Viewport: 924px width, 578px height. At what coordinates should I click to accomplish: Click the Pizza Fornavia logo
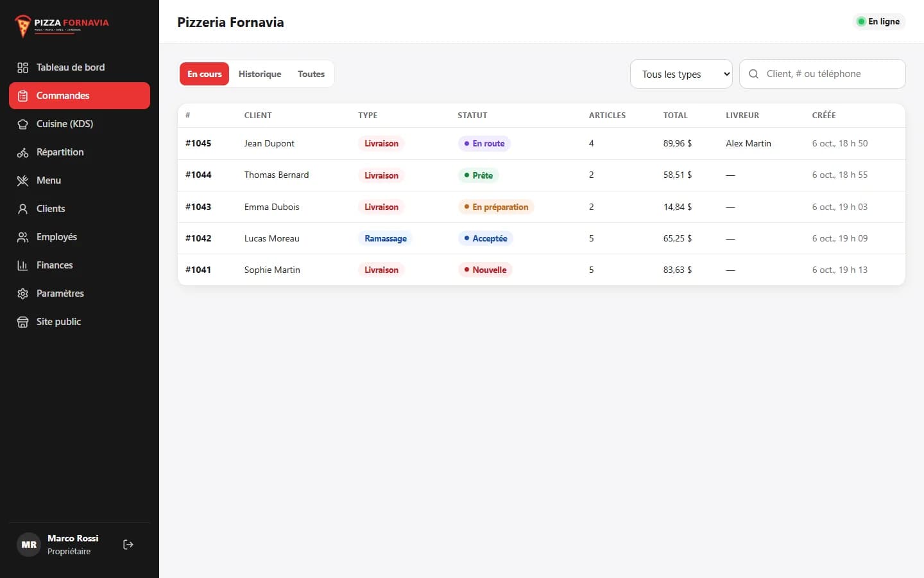pyautogui.click(x=62, y=25)
